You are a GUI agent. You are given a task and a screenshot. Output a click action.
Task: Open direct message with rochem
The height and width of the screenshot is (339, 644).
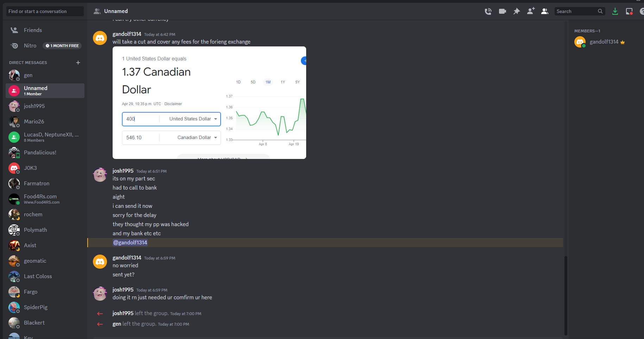[45, 215]
